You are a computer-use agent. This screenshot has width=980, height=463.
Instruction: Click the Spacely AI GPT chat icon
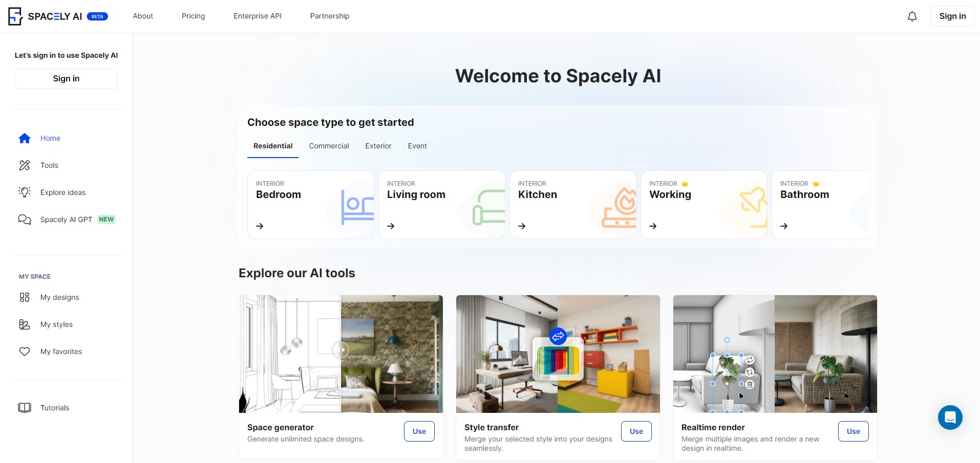pos(25,219)
